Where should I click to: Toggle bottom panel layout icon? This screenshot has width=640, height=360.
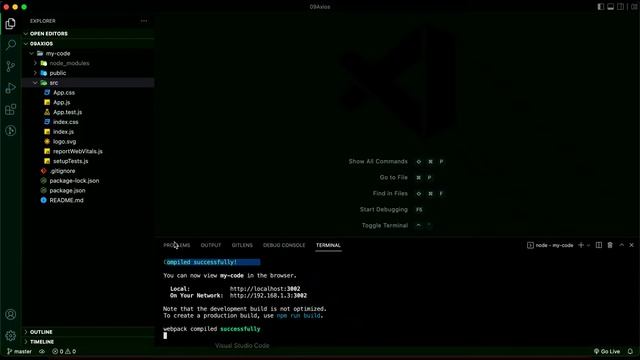(x=611, y=7)
